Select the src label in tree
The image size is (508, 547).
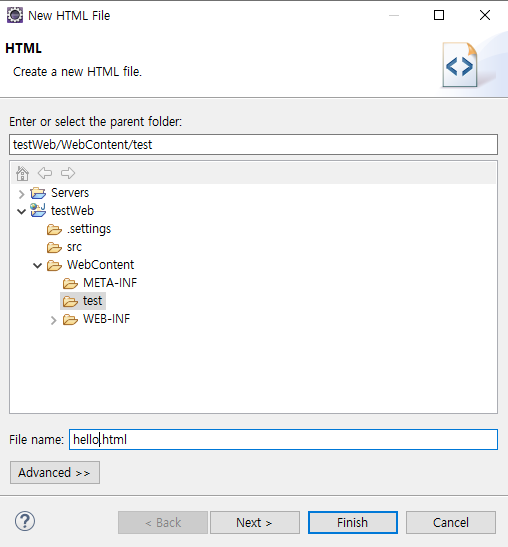pyautogui.click(x=74, y=247)
